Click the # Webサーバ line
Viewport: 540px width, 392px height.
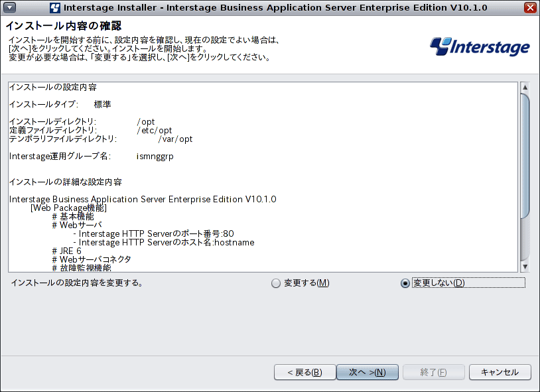click(77, 225)
